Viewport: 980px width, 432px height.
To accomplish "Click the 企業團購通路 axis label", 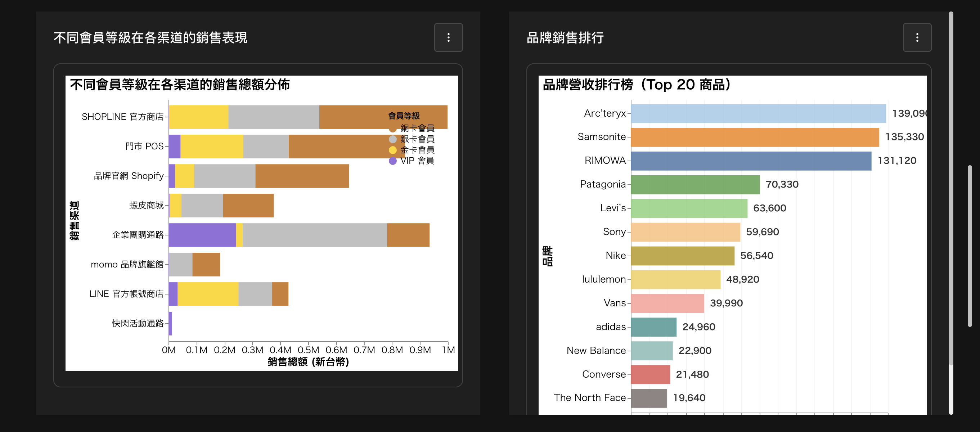I will click(138, 235).
